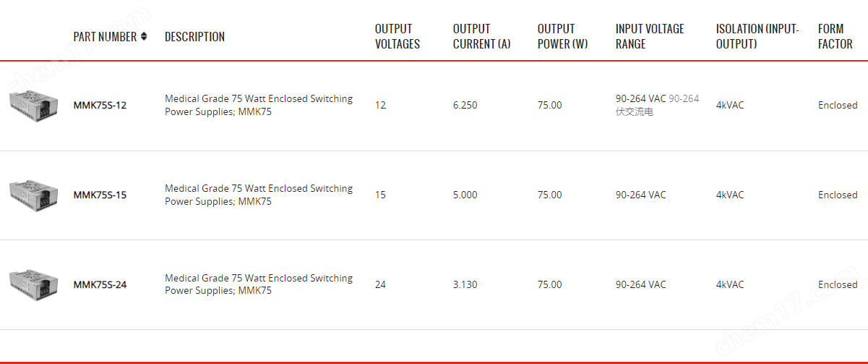The height and width of the screenshot is (364, 868).
Task: Click the Output Voltages column header
Action: (x=398, y=36)
